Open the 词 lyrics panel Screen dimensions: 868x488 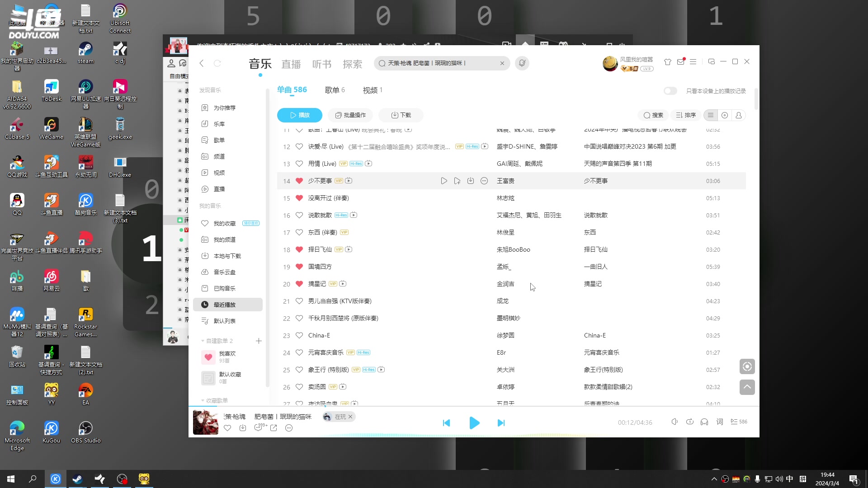[719, 422]
